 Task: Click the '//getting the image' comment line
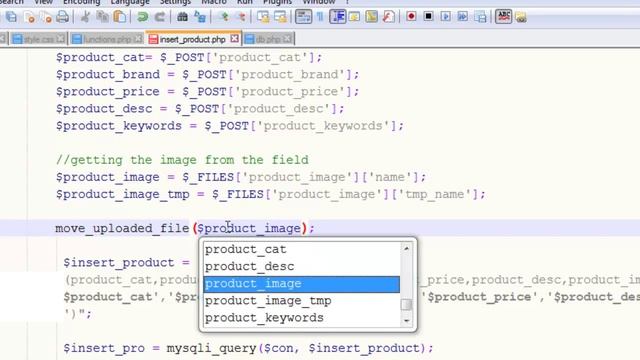(182, 160)
